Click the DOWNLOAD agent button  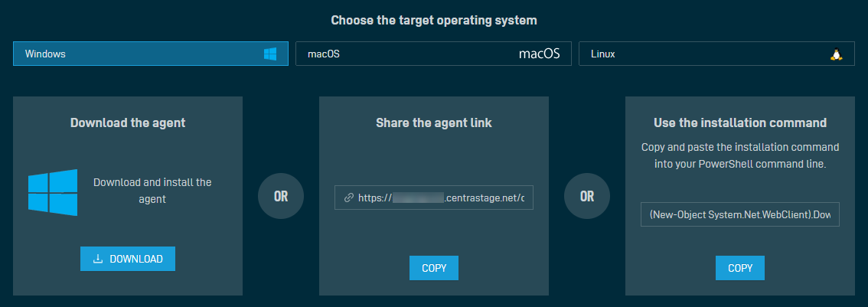point(128,259)
